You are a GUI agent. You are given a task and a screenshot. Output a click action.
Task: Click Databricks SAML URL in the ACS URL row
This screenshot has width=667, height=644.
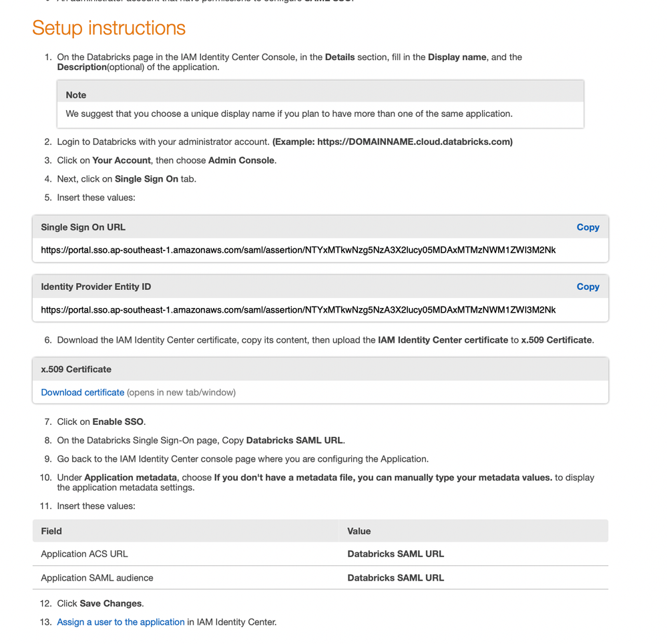click(x=395, y=554)
